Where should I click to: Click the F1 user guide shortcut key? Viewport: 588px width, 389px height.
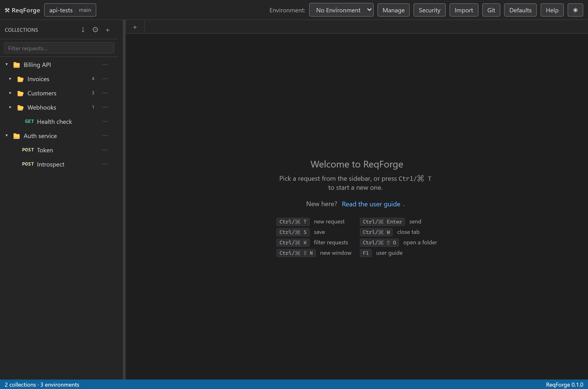click(x=366, y=253)
